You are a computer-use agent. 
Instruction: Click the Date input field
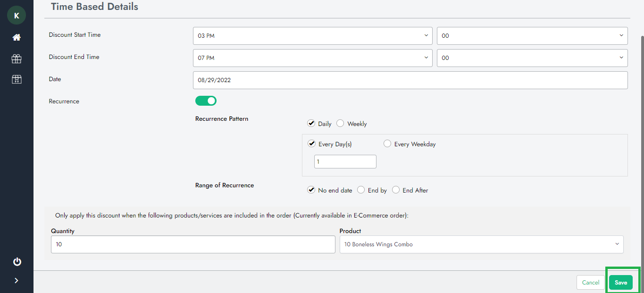[410, 80]
